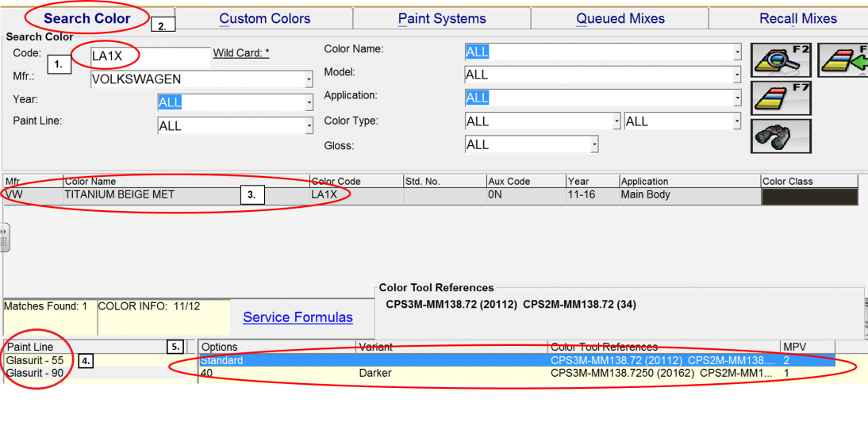Switch to the Queued Mixes tab

[x=620, y=18]
